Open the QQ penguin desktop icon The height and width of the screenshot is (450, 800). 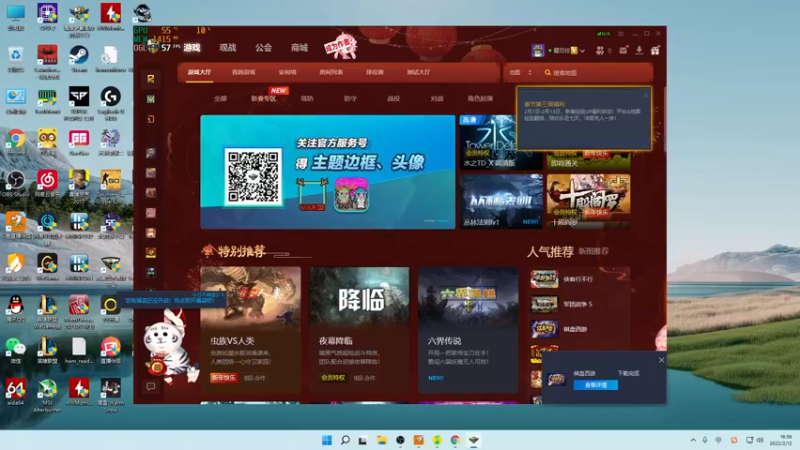[x=16, y=309]
